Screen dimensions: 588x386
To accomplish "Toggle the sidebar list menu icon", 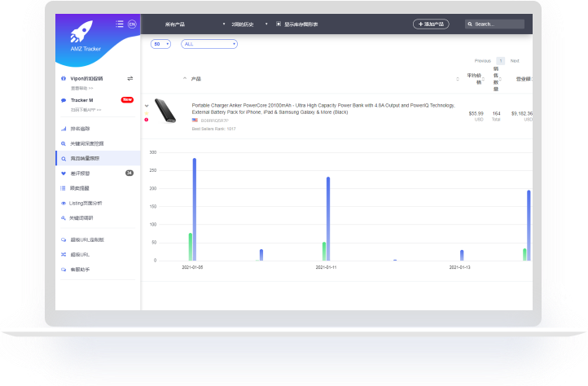I will tap(120, 24).
